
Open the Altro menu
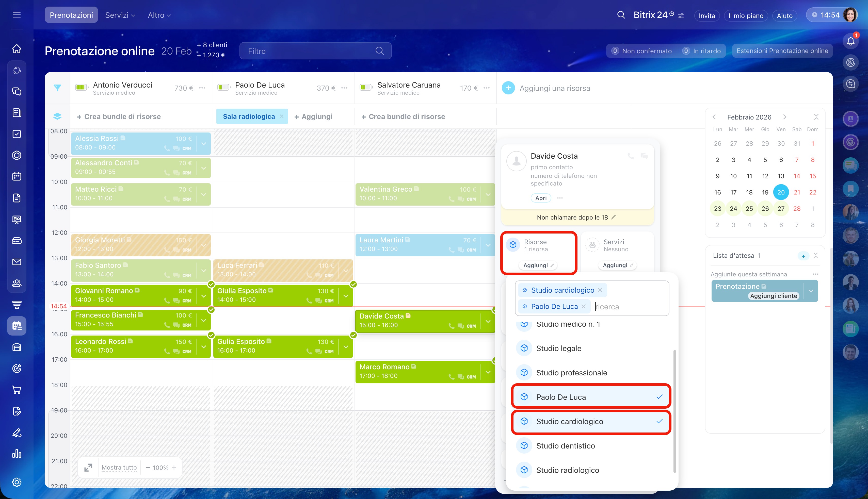[159, 15]
